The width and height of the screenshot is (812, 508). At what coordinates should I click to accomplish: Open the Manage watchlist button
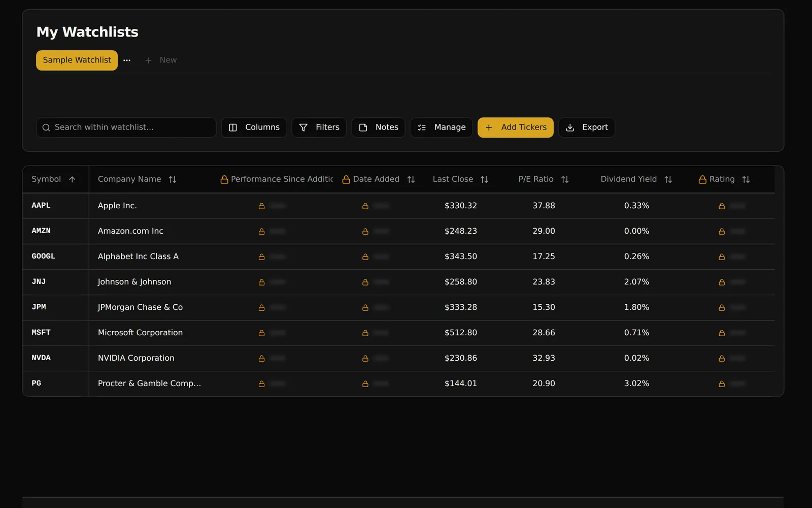pos(442,128)
